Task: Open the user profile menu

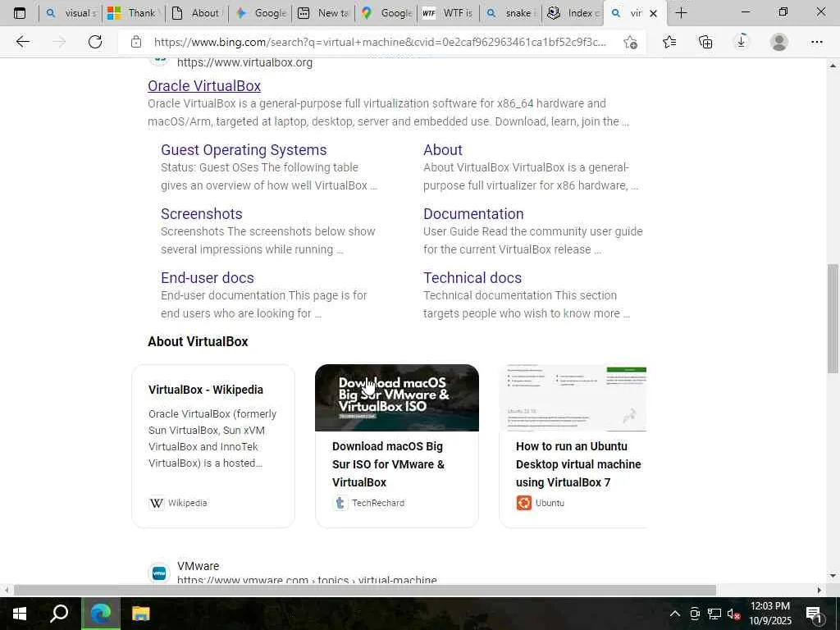Action: coord(779,42)
